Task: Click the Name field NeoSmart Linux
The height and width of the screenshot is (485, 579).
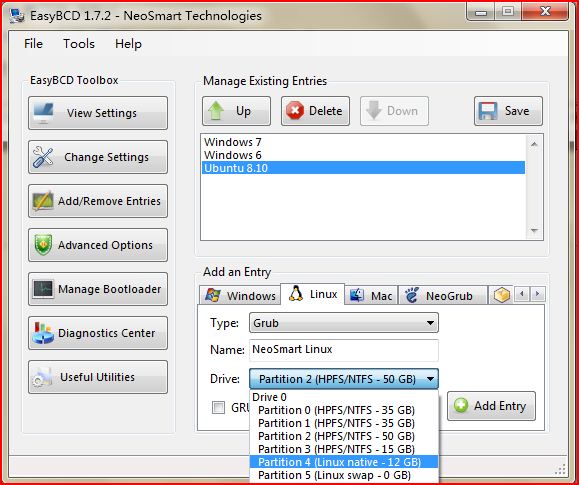Action: [344, 349]
